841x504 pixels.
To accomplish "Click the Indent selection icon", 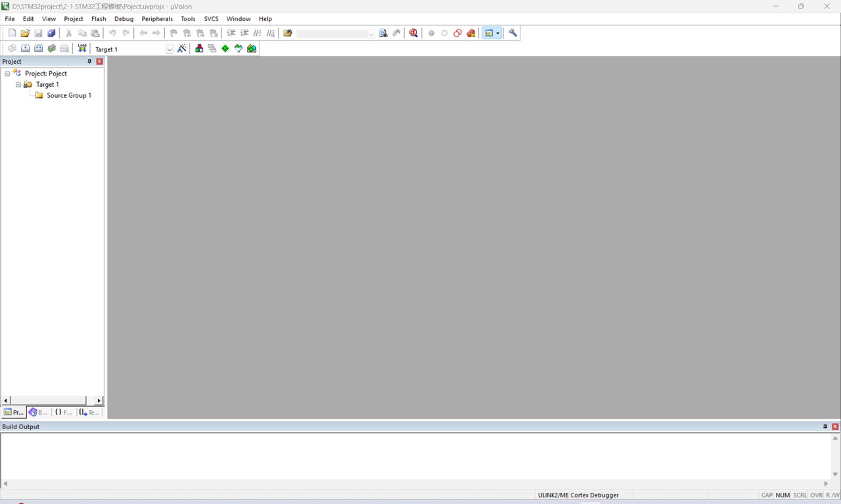I will [231, 33].
